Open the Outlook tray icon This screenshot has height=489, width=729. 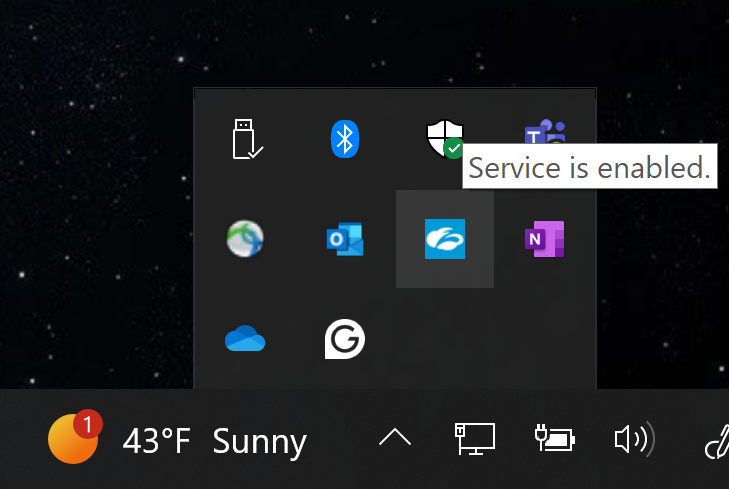point(344,240)
